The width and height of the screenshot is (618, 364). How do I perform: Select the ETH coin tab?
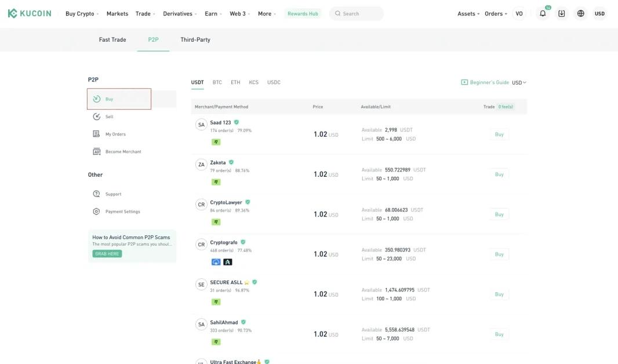(x=235, y=82)
